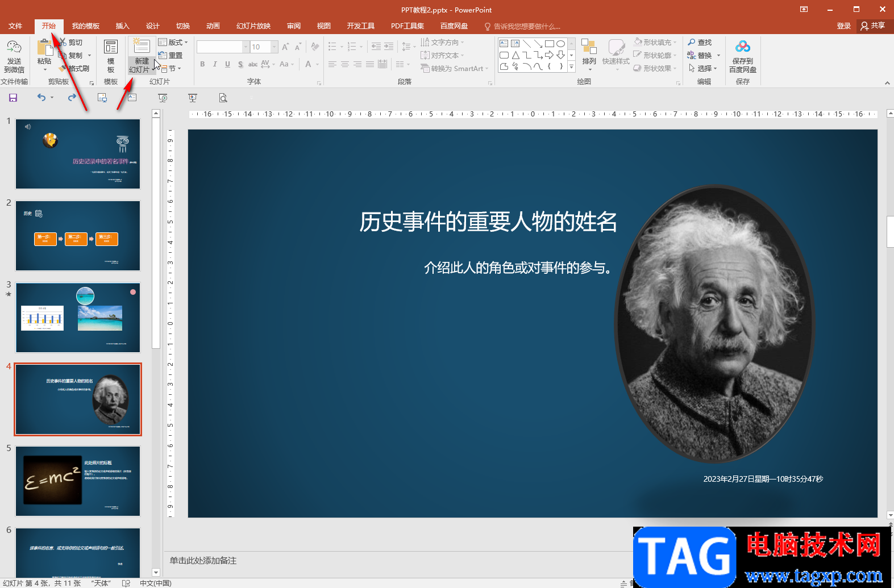Collapse the ribbon with the chevron
The image size is (894, 588).
[x=887, y=83]
